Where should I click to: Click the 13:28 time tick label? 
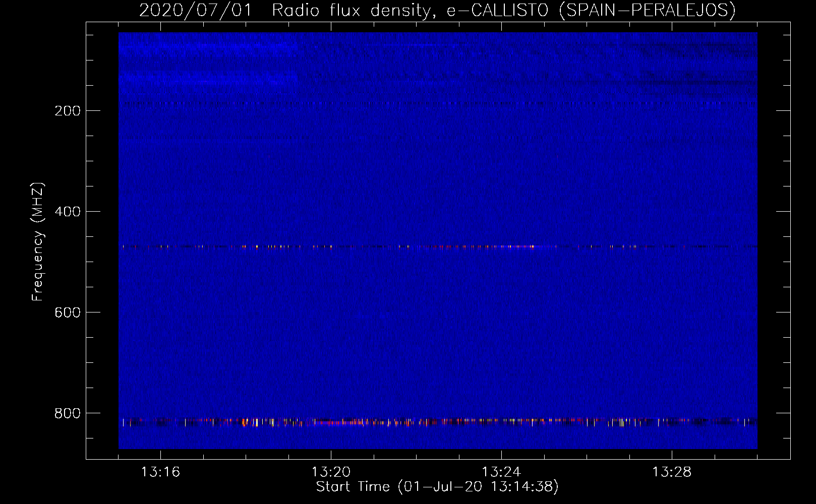(x=672, y=472)
